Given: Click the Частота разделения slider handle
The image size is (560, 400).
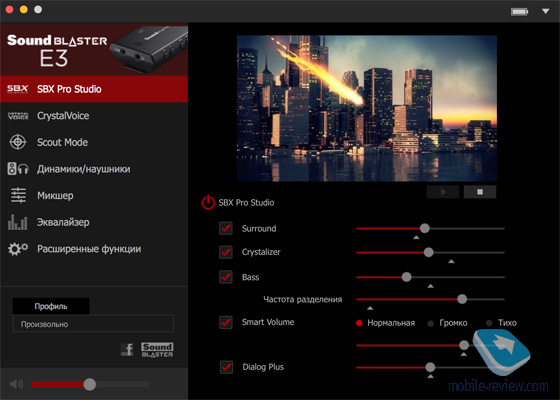Looking at the screenshot, I should (462, 299).
